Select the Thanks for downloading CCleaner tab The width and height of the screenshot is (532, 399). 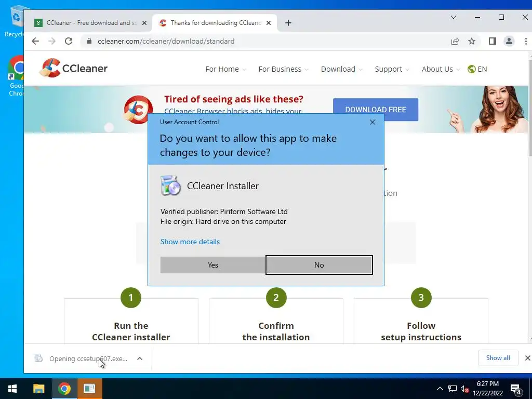[216, 23]
